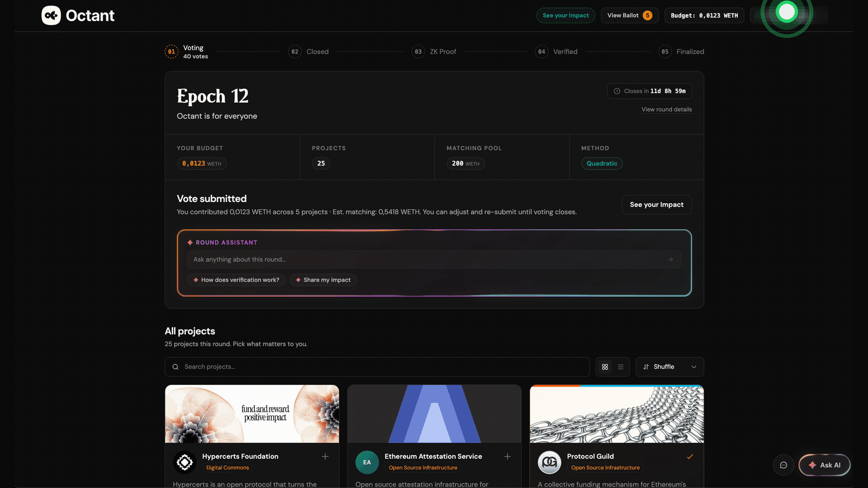Switch to list view layout
The width and height of the screenshot is (868, 488).
(x=621, y=367)
